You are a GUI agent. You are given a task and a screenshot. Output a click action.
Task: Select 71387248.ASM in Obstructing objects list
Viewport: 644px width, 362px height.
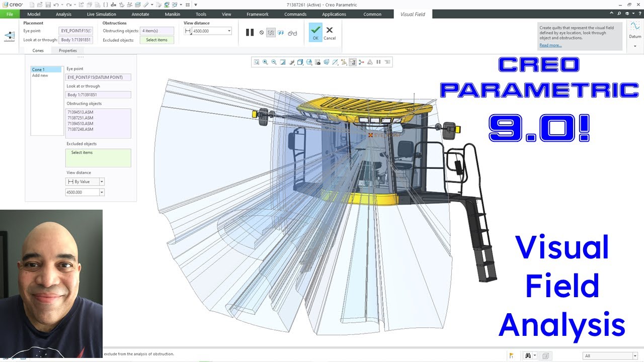click(80, 129)
